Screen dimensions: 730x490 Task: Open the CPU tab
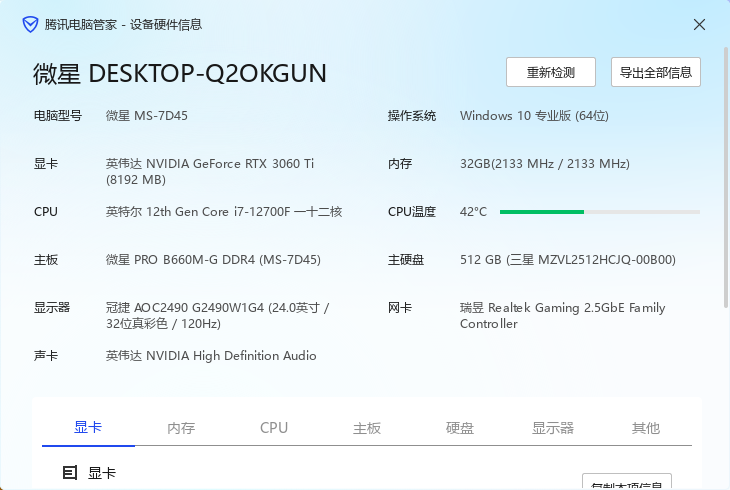pyautogui.click(x=274, y=428)
